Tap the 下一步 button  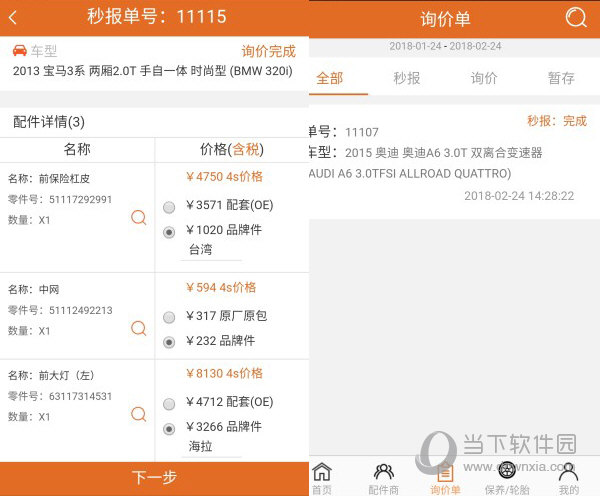154,478
